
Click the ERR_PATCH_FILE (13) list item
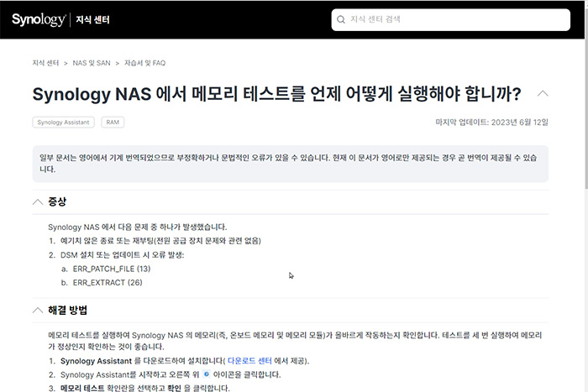pos(112,269)
